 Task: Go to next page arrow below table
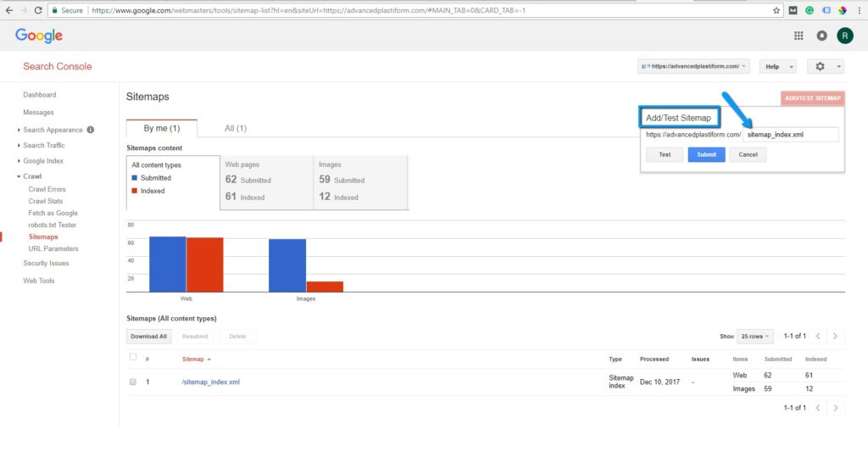pos(835,408)
